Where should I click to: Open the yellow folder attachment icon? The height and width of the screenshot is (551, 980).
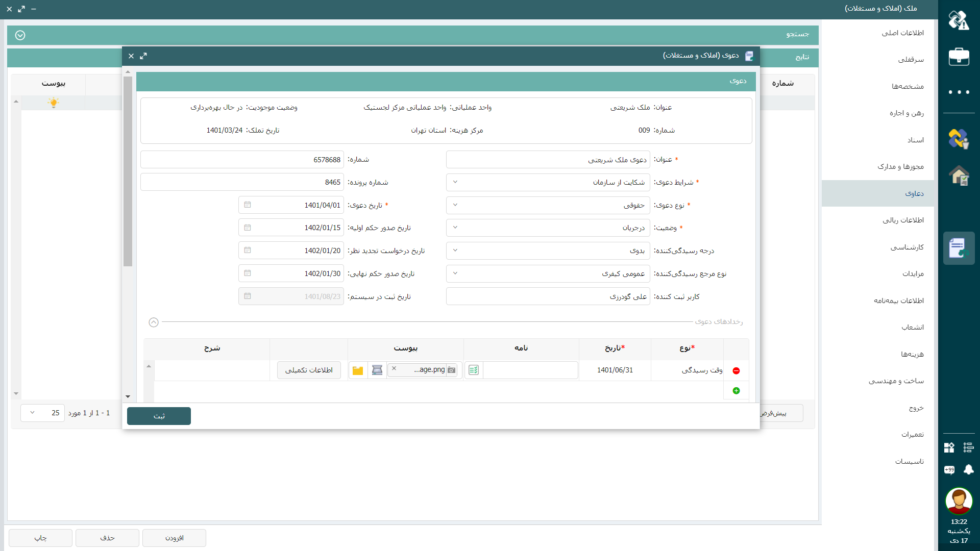click(x=358, y=370)
